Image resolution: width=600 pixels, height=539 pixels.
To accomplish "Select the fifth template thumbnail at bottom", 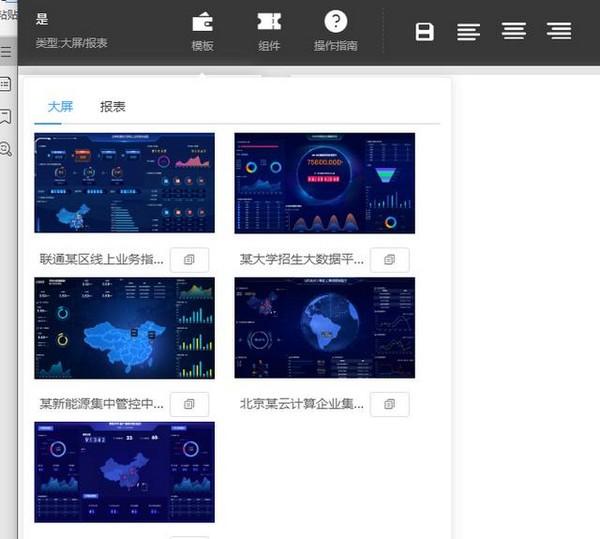I will pyautogui.click(x=124, y=472).
